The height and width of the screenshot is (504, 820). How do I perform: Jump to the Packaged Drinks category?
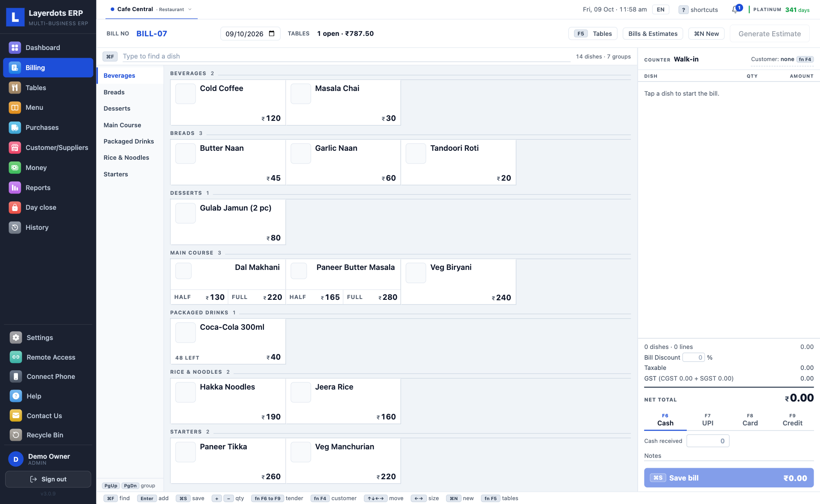pyautogui.click(x=130, y=141)
